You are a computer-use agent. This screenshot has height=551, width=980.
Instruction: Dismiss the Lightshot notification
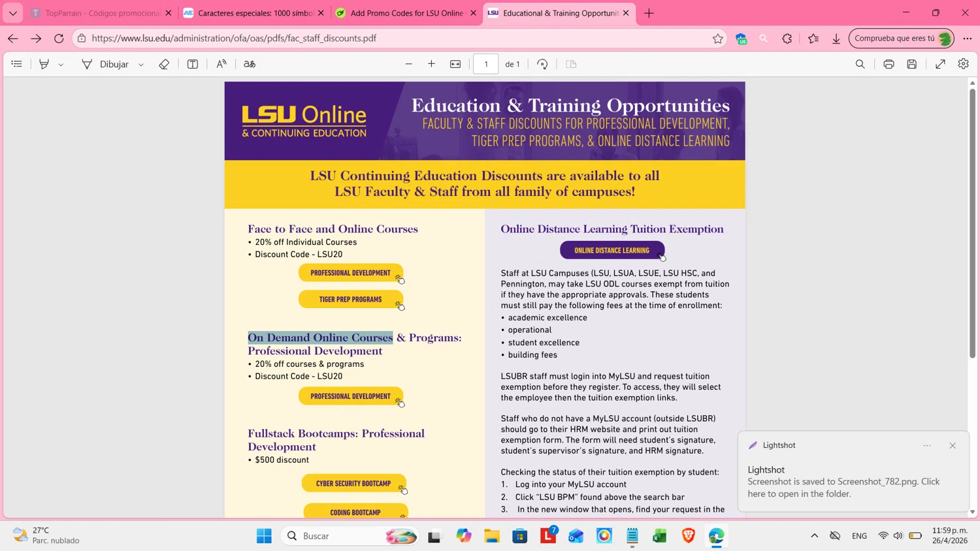(x=953, y=446)
